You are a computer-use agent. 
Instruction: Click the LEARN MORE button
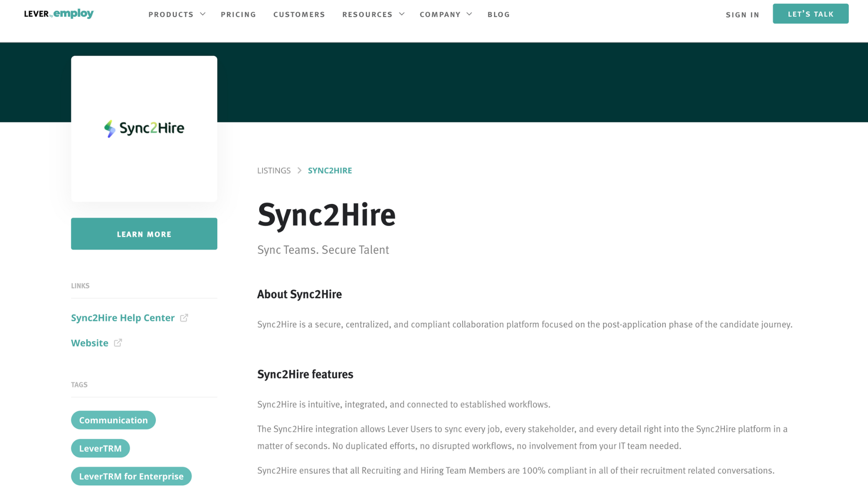tap(144, 234)
